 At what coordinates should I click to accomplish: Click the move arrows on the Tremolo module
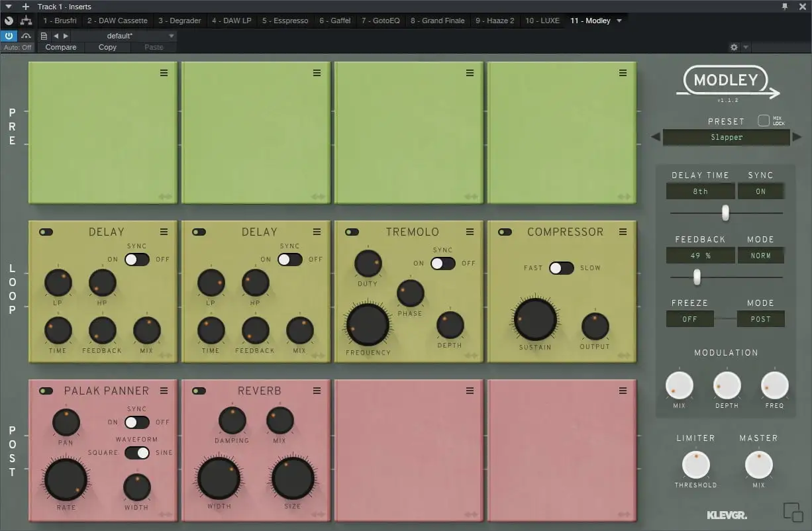click(472, 356)
